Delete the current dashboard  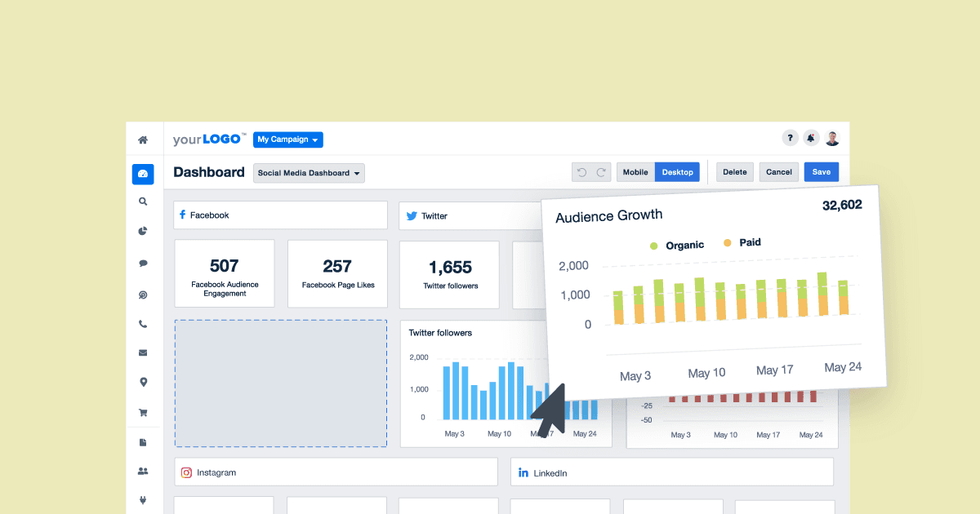[x=734, y=172]
